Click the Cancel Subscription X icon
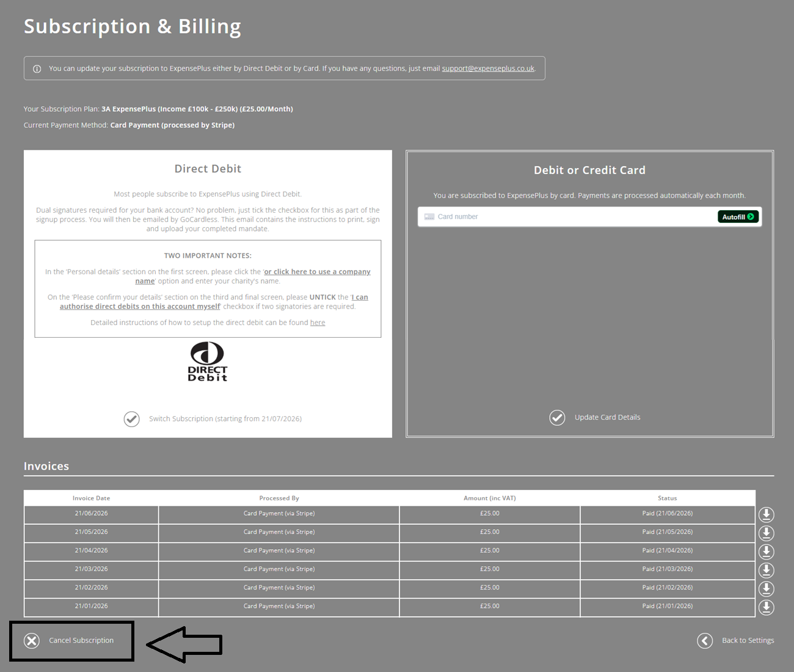The image size is (794, 672). [x=32, y=640]
